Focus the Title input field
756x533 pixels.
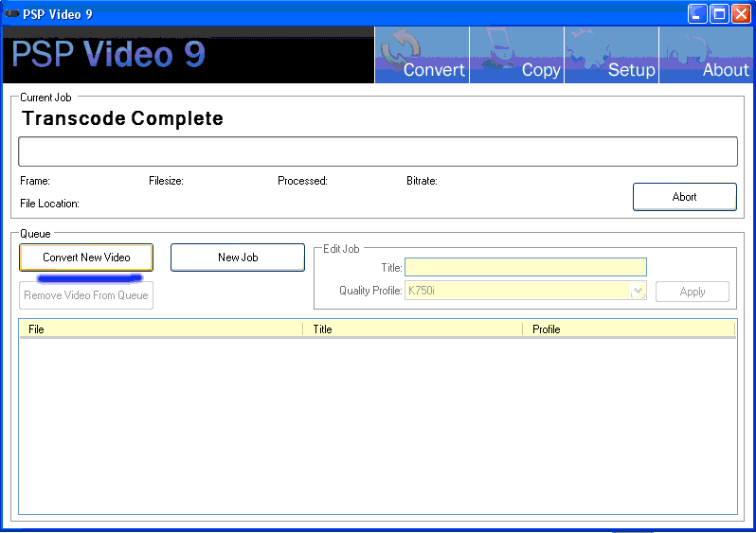pyautogui.click(x=526, y=267)
